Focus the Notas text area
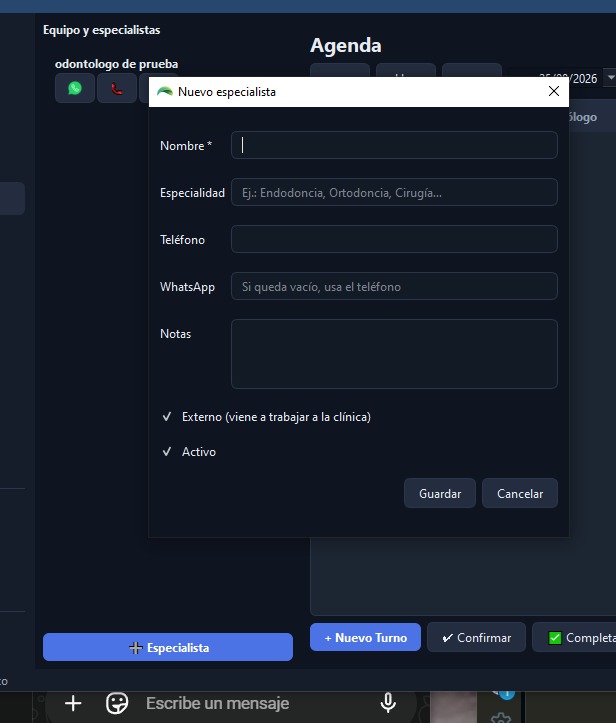This screenshot has width=616, height=723. tap(394, 354)
